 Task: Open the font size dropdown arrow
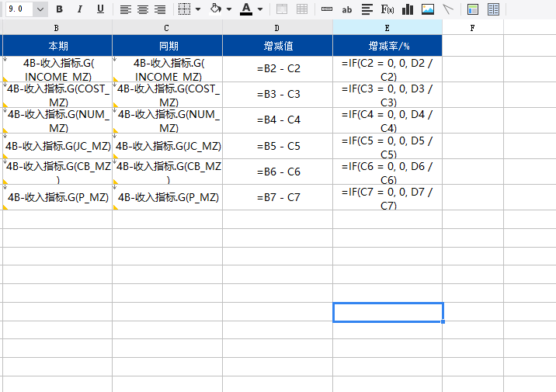click(x=40, y=9)
